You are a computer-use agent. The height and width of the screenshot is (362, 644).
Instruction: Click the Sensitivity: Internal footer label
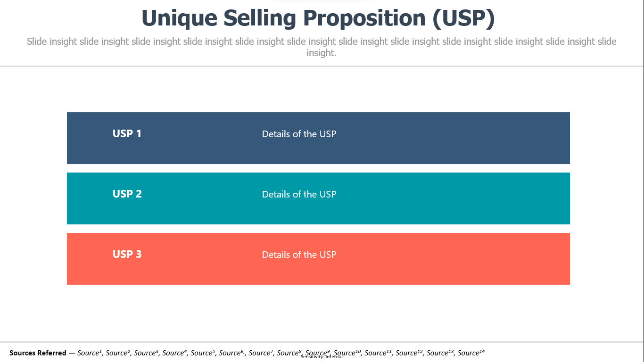[322, 357]
